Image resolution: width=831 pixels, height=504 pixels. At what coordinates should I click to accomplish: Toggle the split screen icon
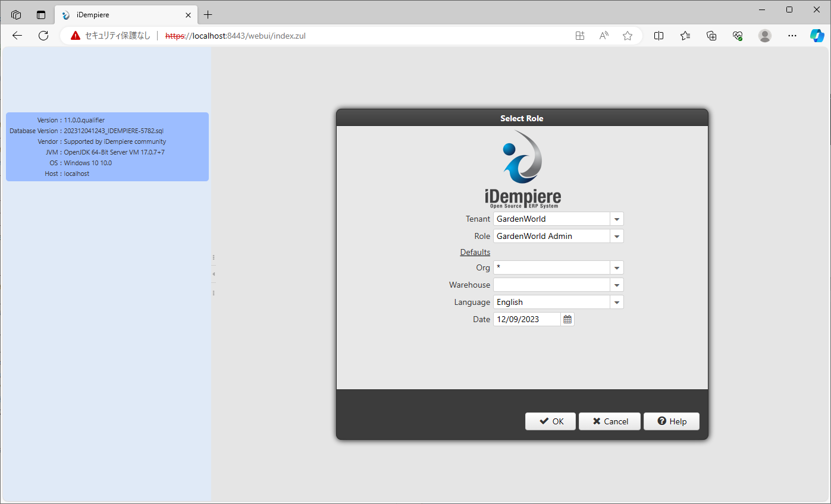pos(658,36)
